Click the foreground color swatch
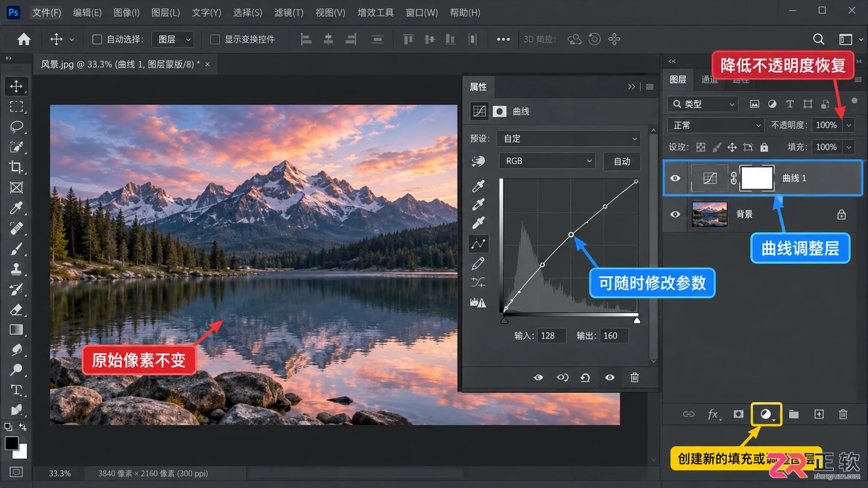This screenshot has height=488, width=868. (11, 443)
